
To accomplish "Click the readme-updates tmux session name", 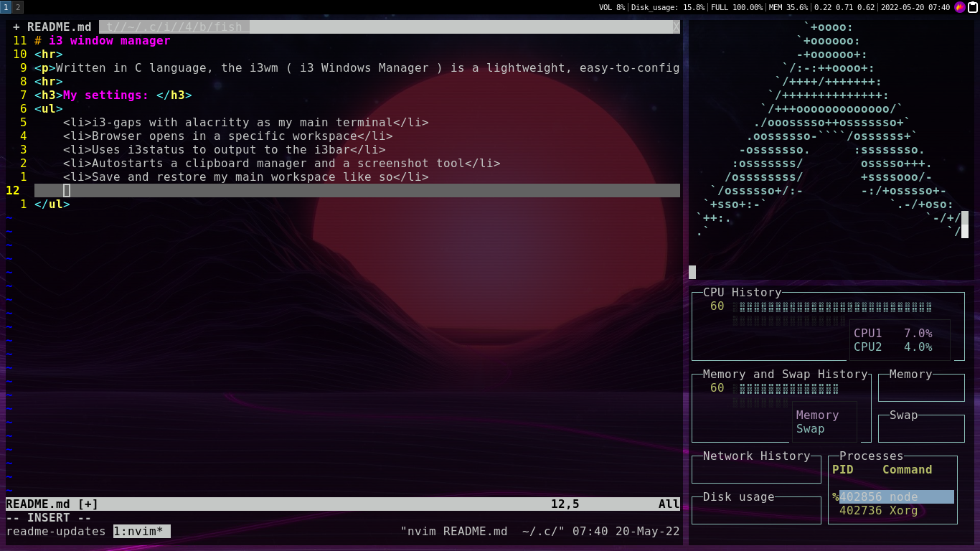I will click(x=56, y=532).
